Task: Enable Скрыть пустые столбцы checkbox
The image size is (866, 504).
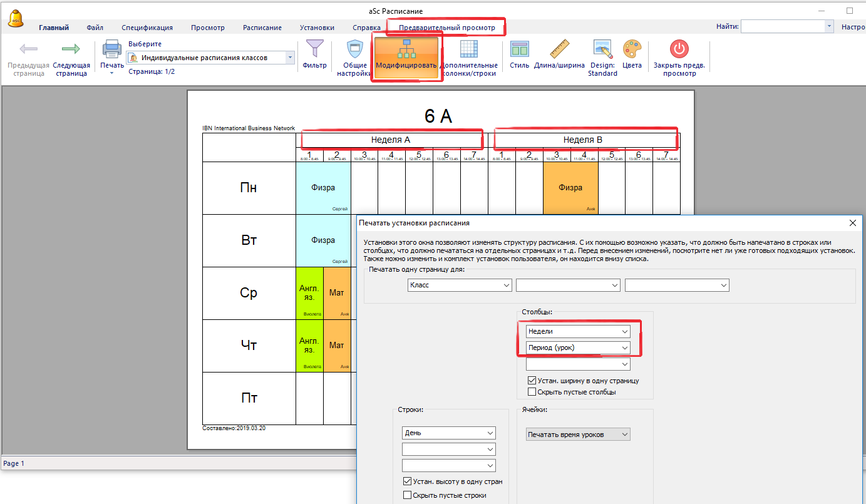Action: (x=532, y=392)
